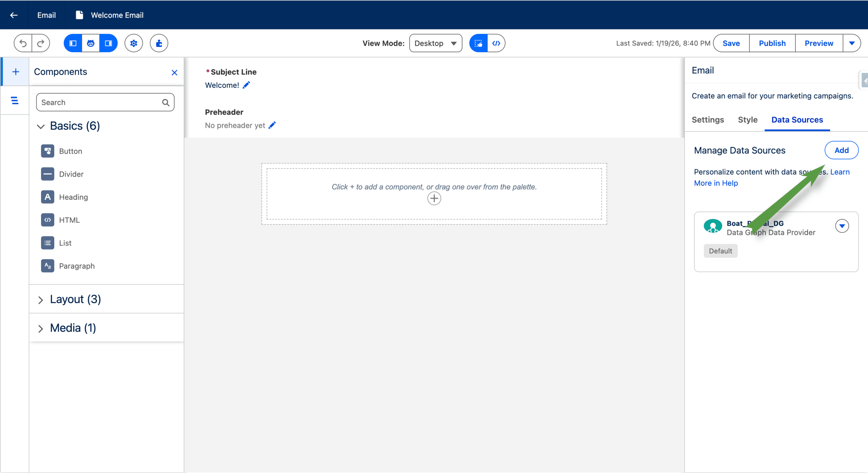Switch to code view icon
868x473 pixels.
pyautogui.click(x=496, y=43)
